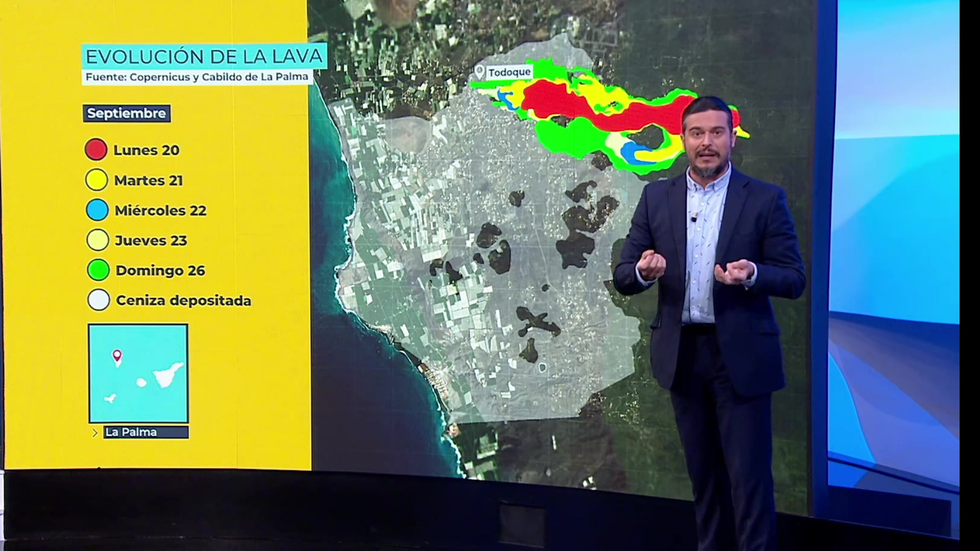Click the Domingo 26 legend text
This screenshot has width=980, height=551.
[160, 270]
